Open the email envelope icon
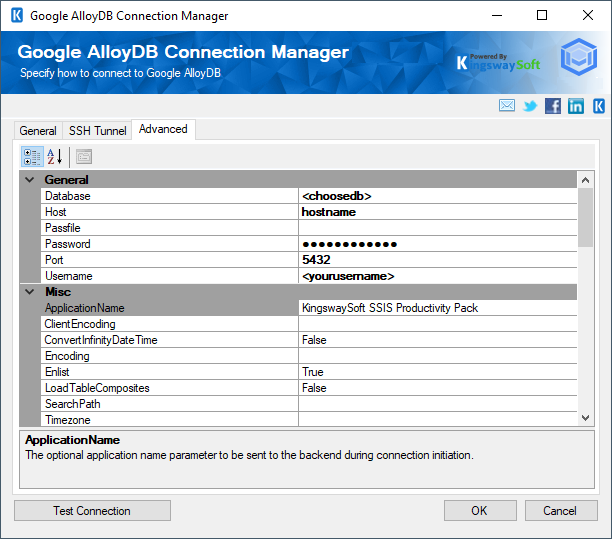612x539 pixels. click(507, 106)
